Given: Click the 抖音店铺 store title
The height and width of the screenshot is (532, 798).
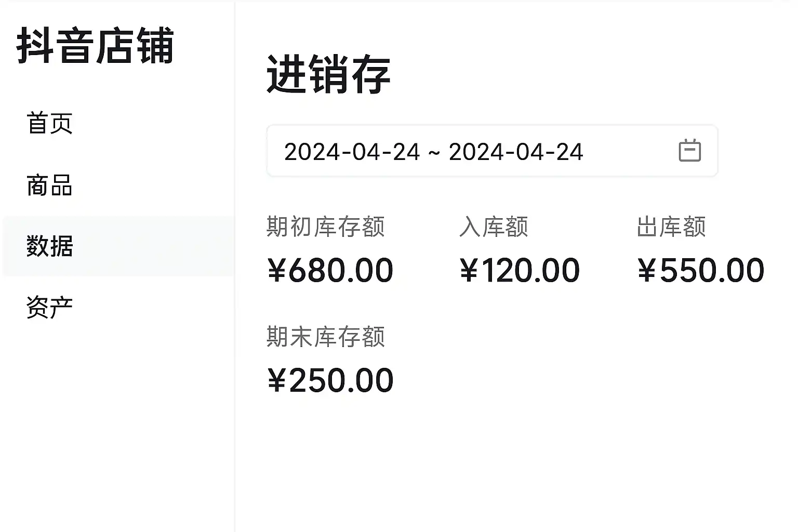Looking at the screenshot, I should coord(95,46).
